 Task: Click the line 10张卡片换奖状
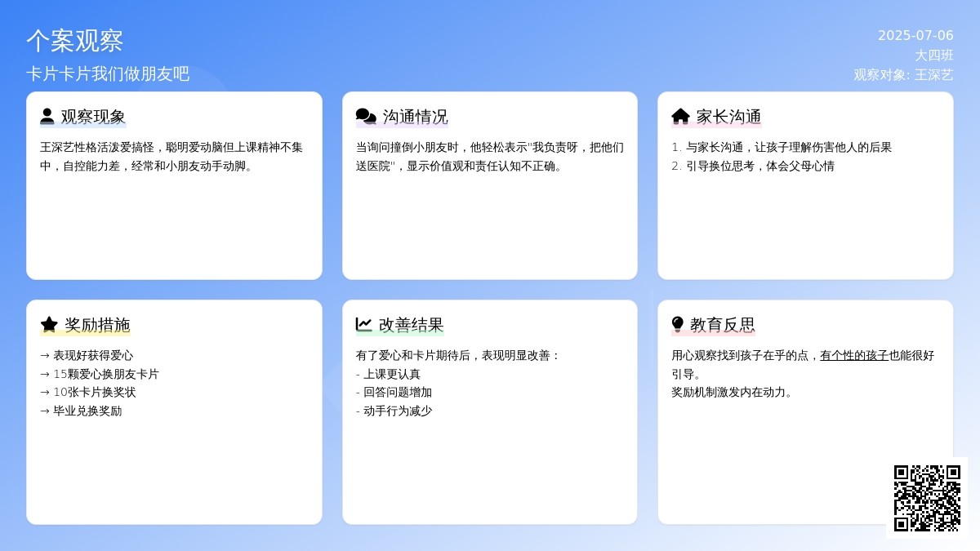(88, 392)
